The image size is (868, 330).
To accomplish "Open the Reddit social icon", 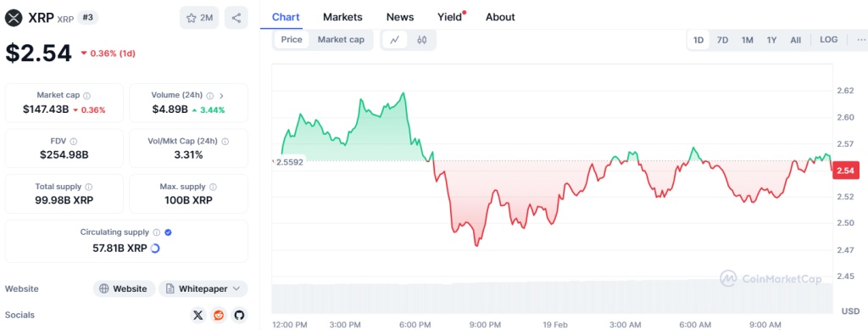I will coord(219,315).
